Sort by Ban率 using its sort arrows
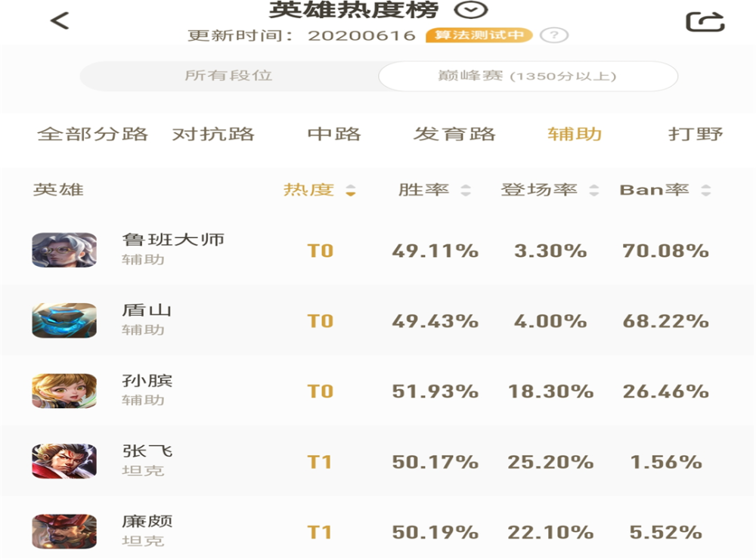Image resolution: width=756 pixels, height=560 pixels. (706, 190)
